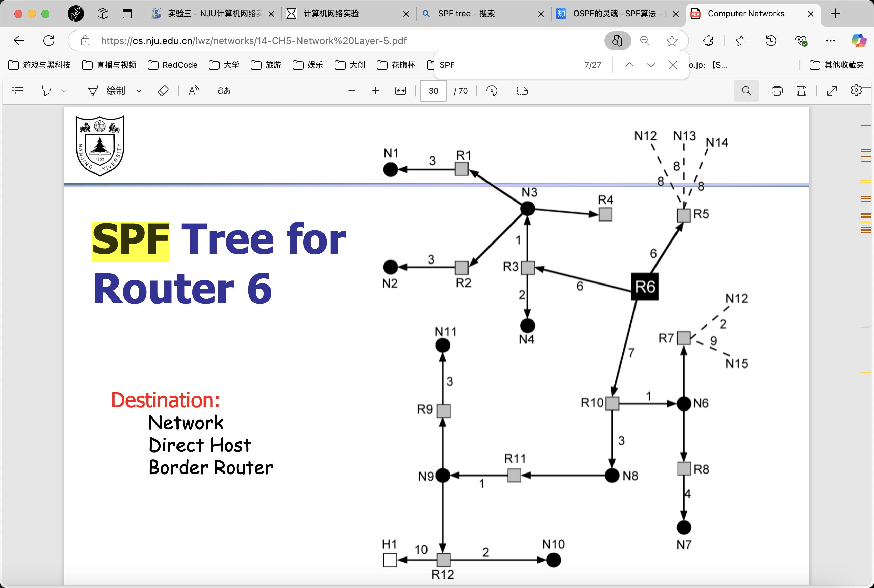The width and height of the screenshot is (874, 588).
Task: Open 大学 bookmarks folder
Action: (224, 65)
